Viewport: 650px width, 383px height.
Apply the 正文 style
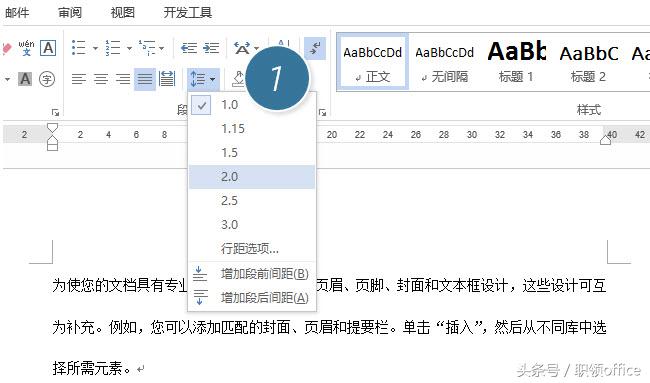click(x=373, y=62)
